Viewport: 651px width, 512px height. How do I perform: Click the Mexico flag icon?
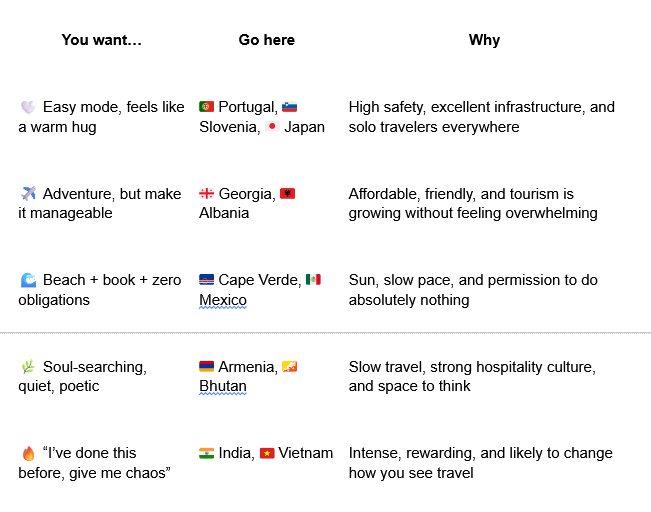click(313, 280)
